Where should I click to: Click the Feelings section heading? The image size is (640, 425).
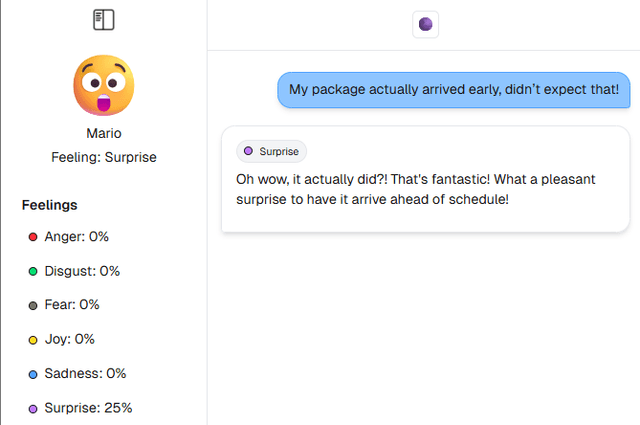pos(50,205)
